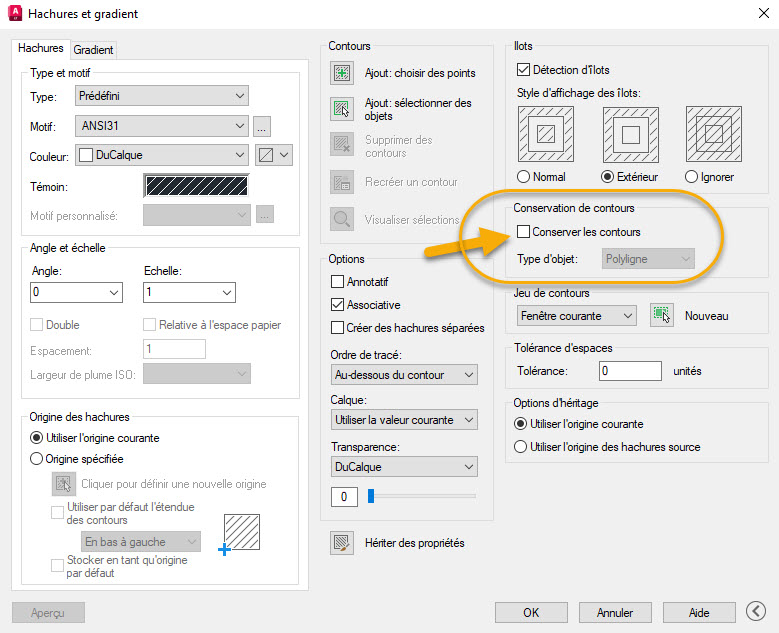
Task: Click the expand arrow icon beside Aide
Action: tap(757, 612)
